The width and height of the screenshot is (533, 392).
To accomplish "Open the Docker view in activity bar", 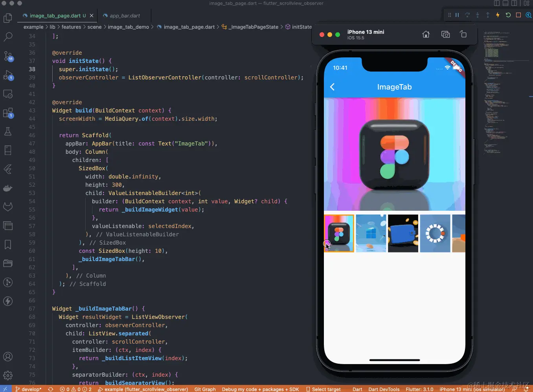I will click(x=8, y=188).
